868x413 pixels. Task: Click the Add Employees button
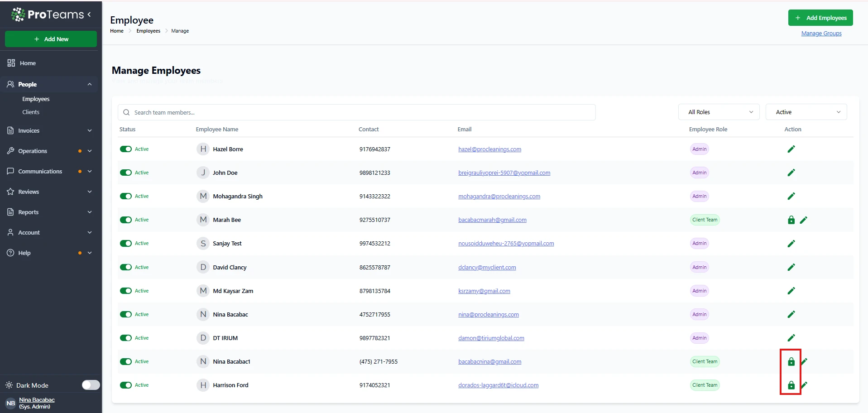[820, 18]
